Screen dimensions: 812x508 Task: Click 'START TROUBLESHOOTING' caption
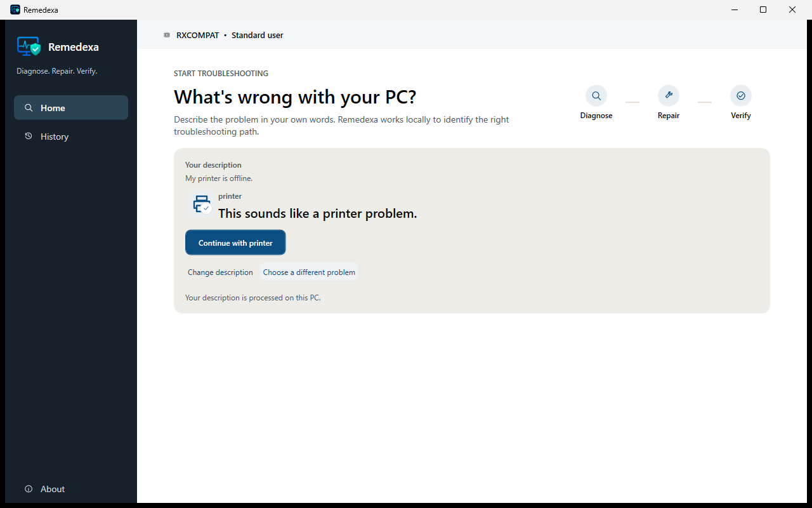[221, 74]
